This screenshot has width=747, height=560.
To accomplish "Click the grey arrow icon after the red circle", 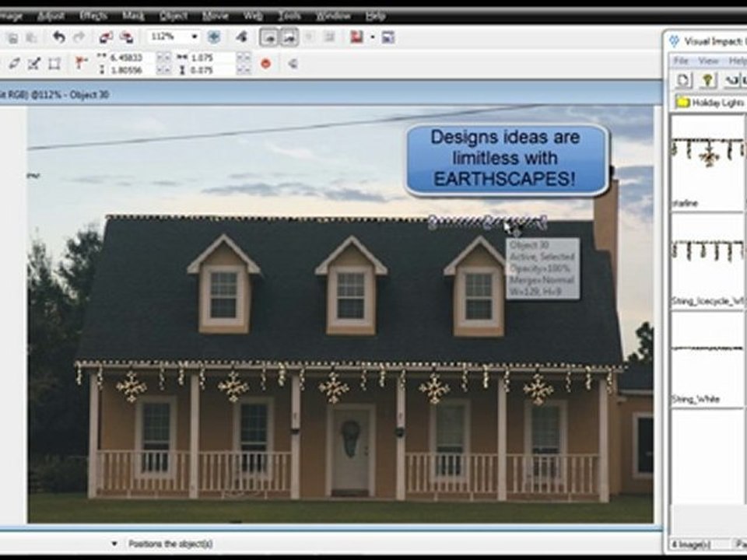I will coord(293,63).
